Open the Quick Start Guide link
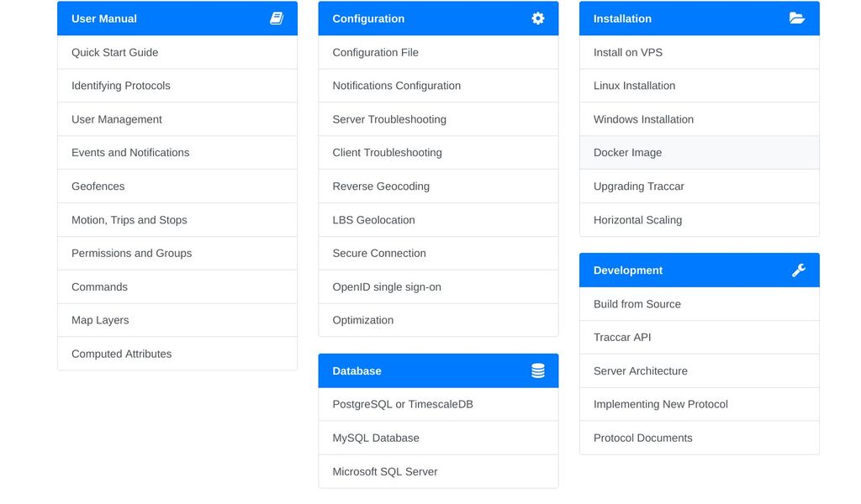Screen dimensions: 861x504 coord(115,52)
